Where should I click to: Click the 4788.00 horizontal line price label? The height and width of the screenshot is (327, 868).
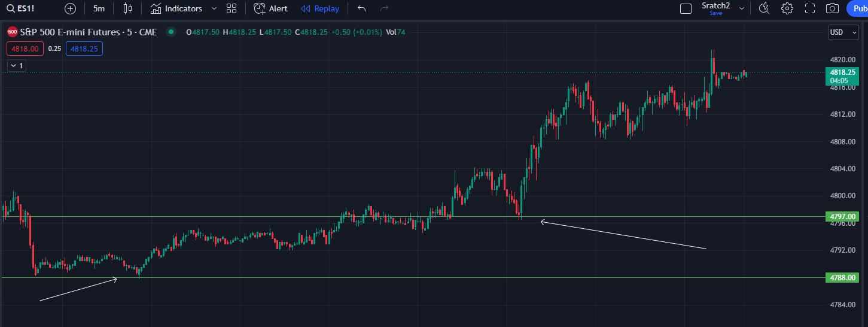(842, 277)
